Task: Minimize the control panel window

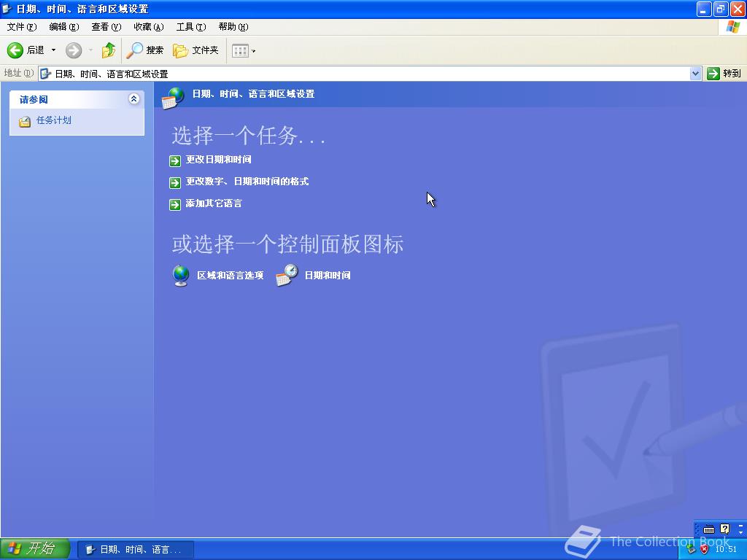Action: pos(704,9)
